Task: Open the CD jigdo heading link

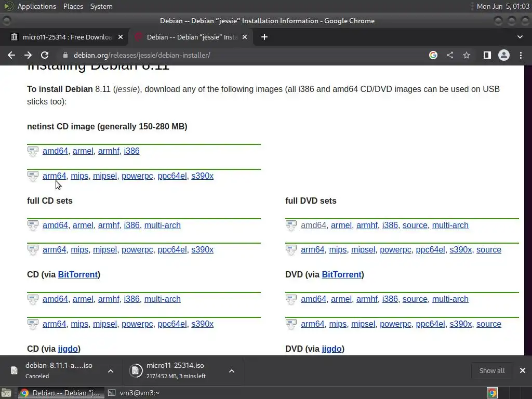Action: coord(68,349)
